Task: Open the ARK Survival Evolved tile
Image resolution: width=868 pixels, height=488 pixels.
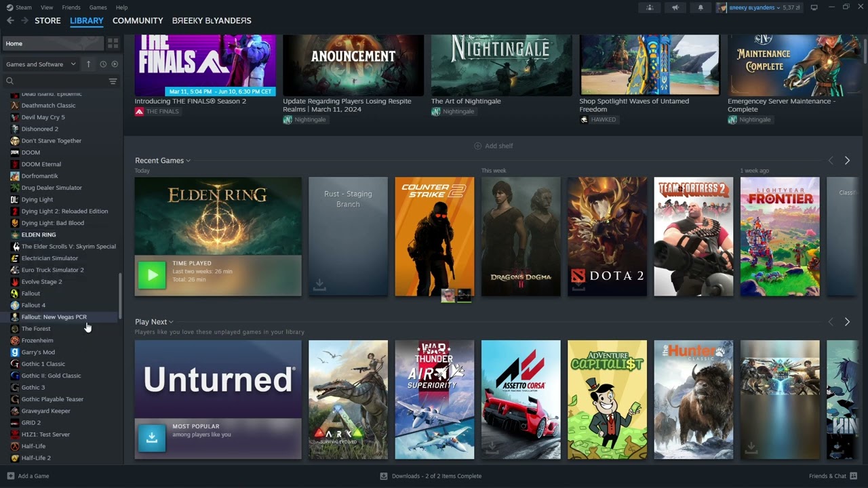Action: point(348,400)
